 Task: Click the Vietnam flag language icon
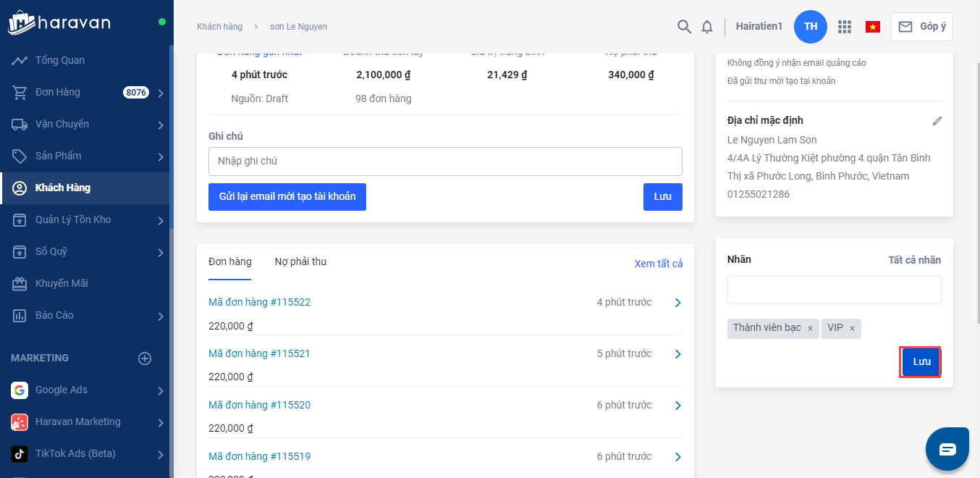click(x=872, y=27)
